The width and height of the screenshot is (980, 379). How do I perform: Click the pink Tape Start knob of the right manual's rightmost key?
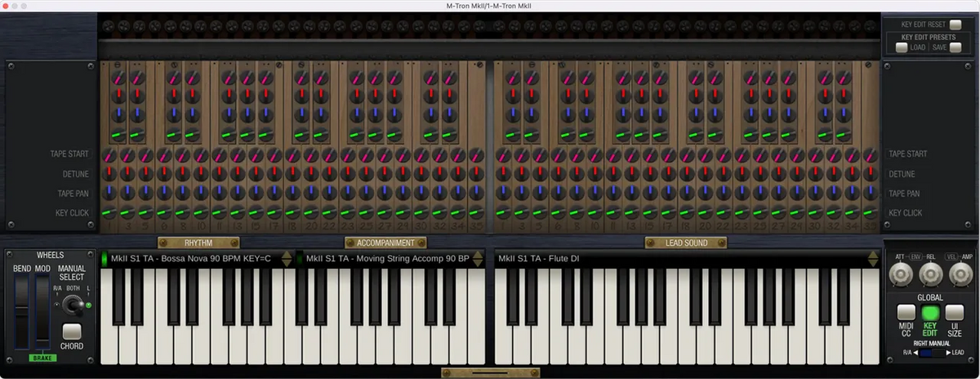pos(871,154)
